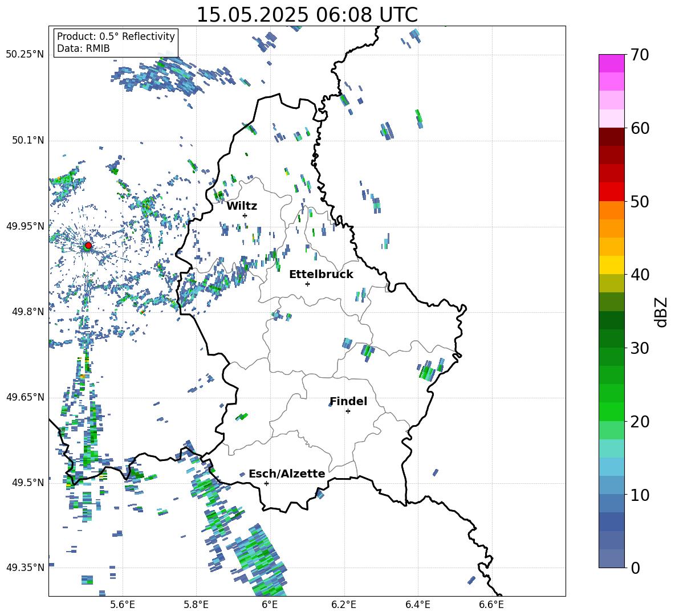Click the dBZ colorbar axis label
The image size is (675, 616).
661,312
